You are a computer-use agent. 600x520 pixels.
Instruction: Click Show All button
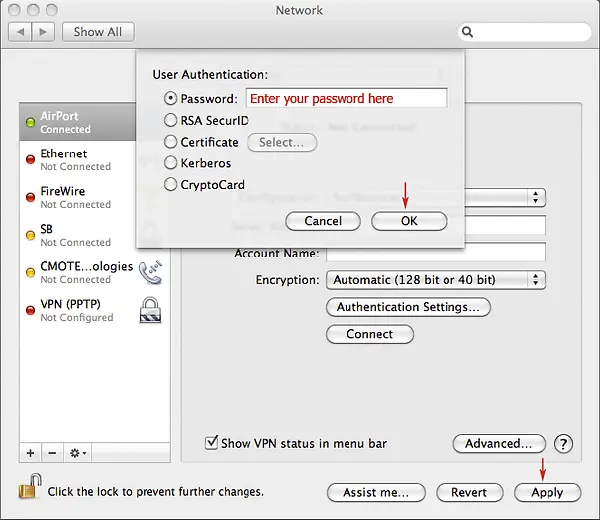tap(98, 32)
